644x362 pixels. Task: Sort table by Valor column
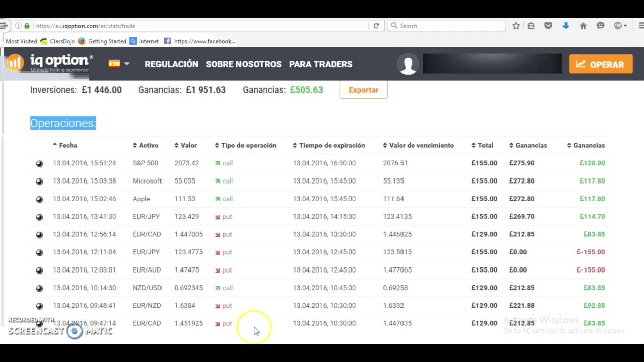185,145
